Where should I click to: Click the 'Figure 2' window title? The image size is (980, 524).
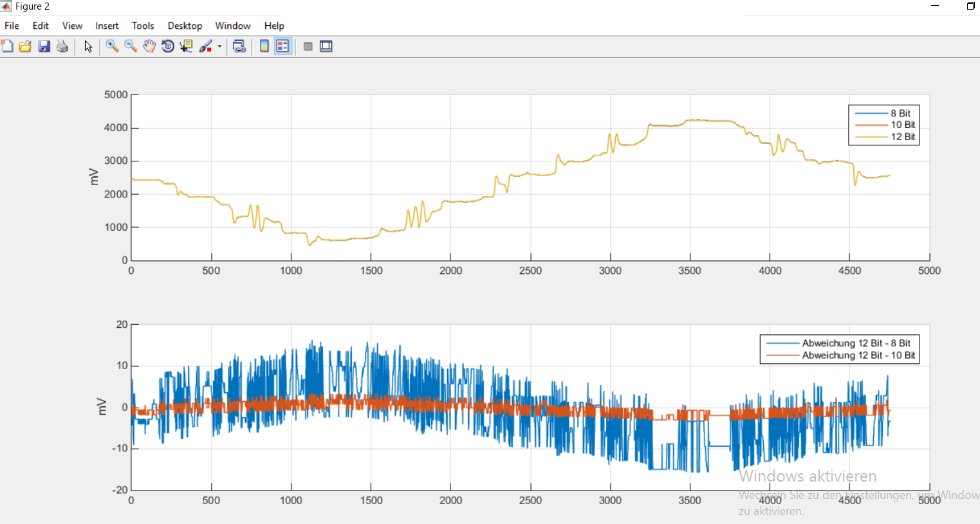(32, 6)
